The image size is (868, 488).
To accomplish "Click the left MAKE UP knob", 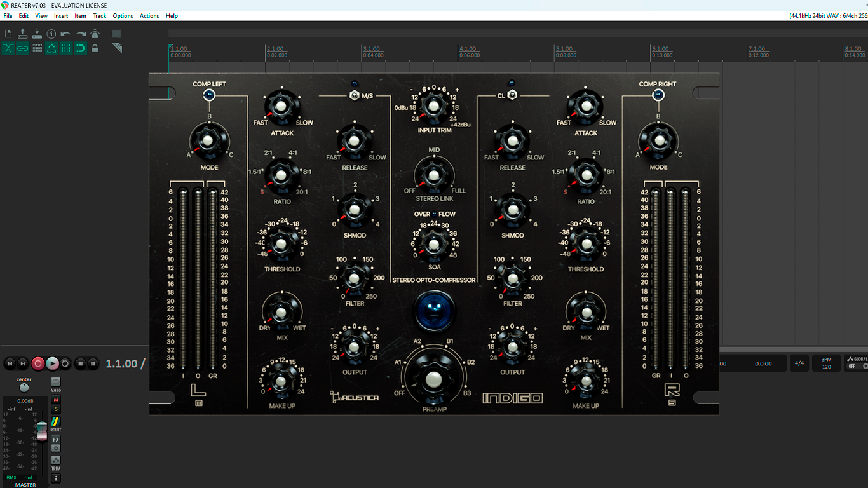I will pos(281,383).
